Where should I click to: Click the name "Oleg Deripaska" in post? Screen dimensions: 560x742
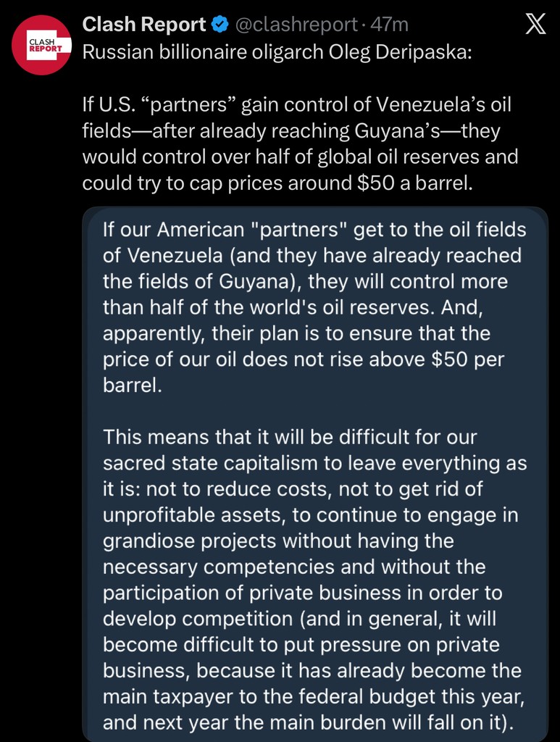click(x=402, y=54)
